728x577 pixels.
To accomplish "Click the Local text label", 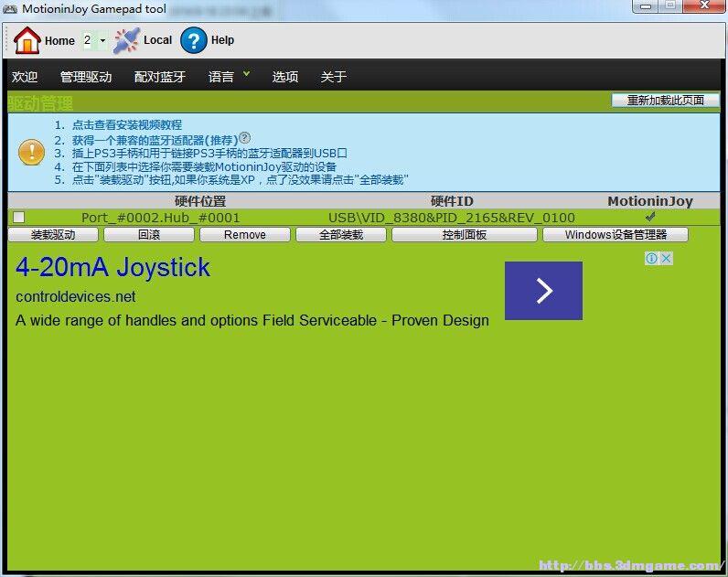I will click(x=158, y=40).
